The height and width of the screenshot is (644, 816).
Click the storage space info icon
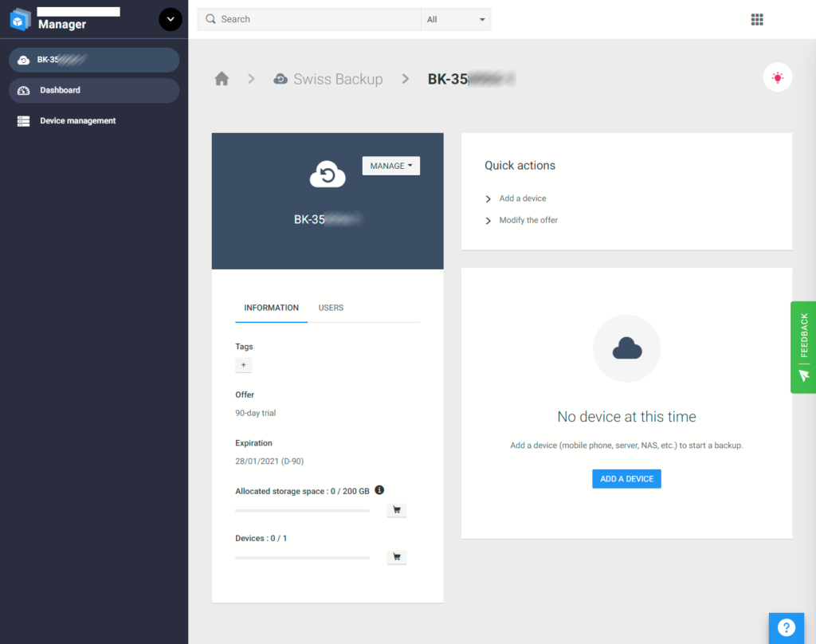point(379,490)
